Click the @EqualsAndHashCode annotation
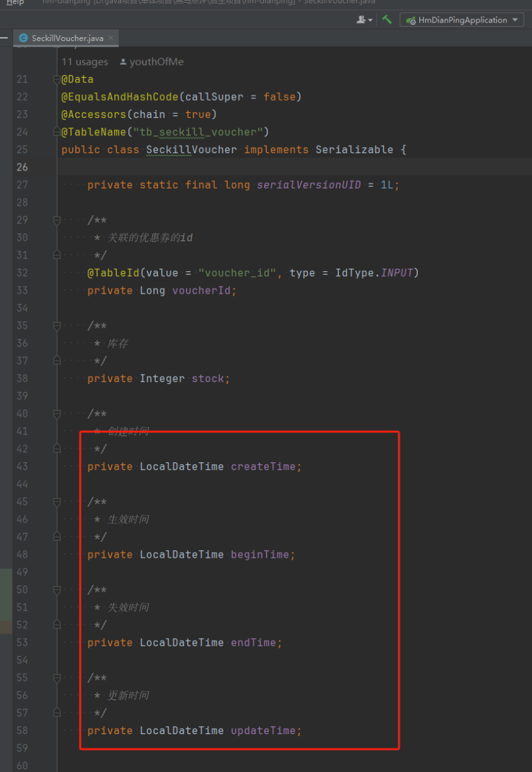532x772 pixels. [x=120, y=97]
